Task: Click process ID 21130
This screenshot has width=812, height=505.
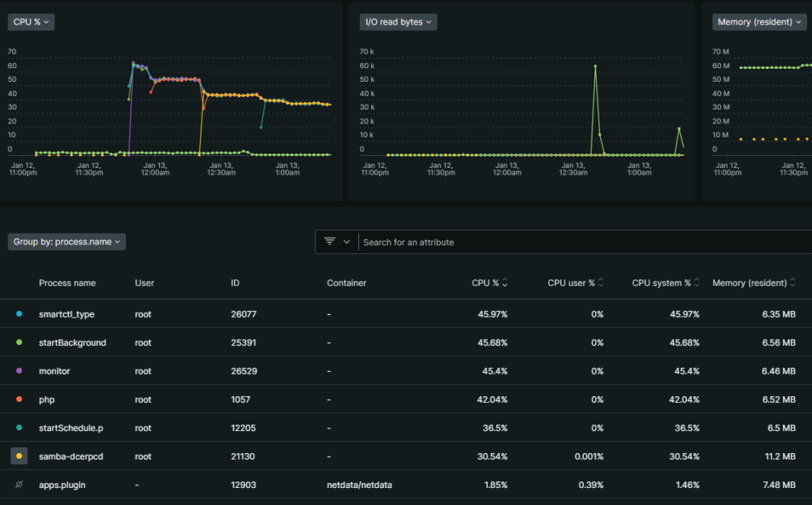Action: tap(243, 456)
